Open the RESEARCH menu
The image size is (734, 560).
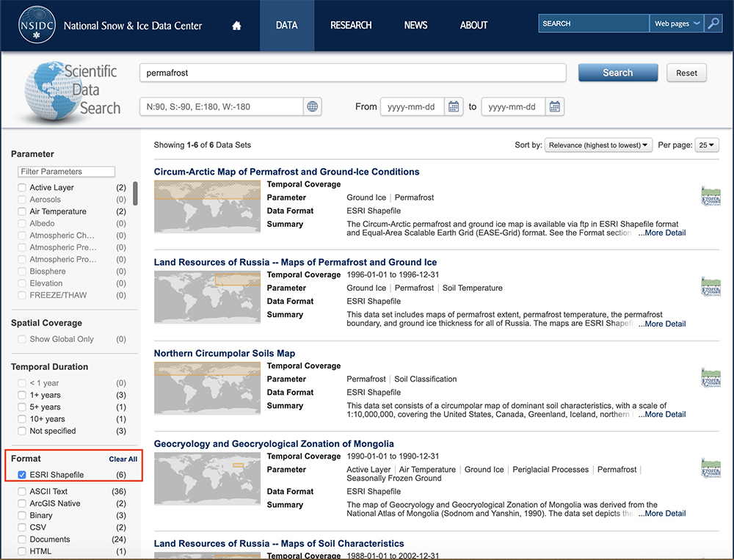351,25
